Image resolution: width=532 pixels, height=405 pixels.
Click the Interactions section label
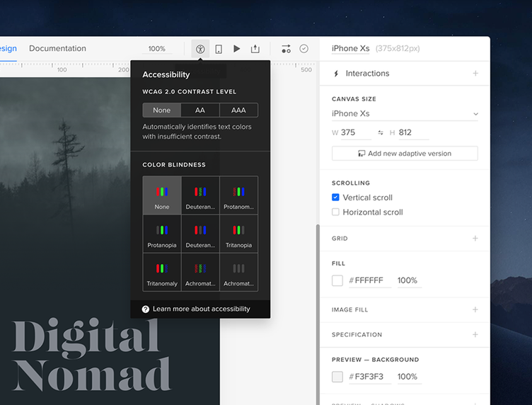pos(367,74)
